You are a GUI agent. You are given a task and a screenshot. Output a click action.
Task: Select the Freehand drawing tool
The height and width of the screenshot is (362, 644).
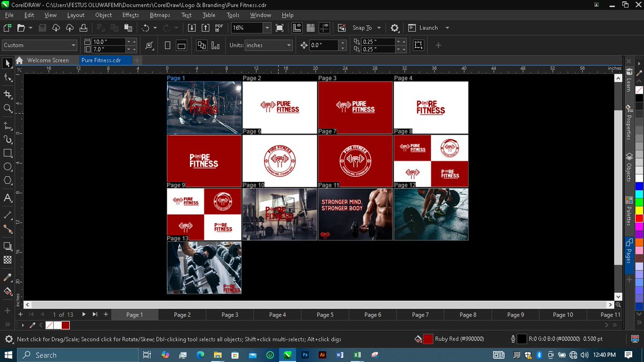(8, 126)
